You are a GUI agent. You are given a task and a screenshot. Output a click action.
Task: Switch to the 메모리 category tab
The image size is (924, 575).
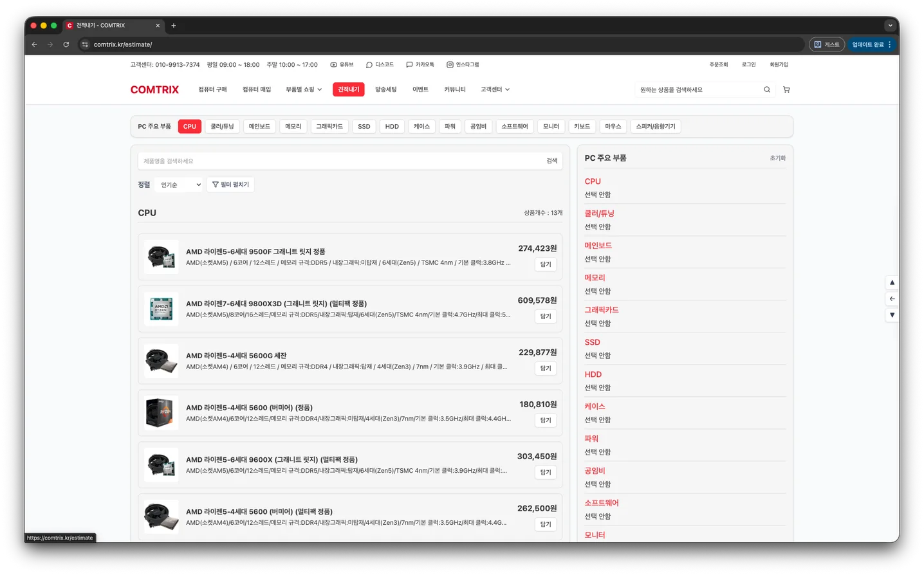tap(293, 127)
